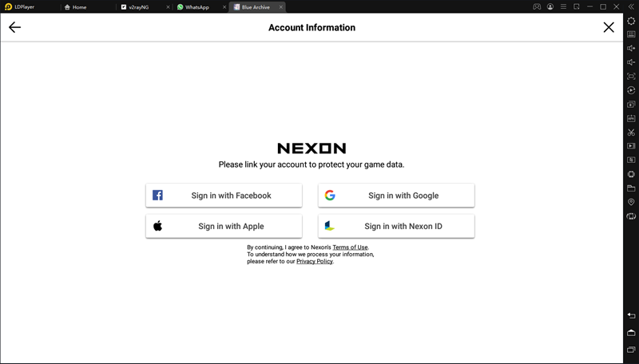Screen dimensions: 639x364
Task: Select Sign in with Nexon ID
Action: click(x=396, y=227)
